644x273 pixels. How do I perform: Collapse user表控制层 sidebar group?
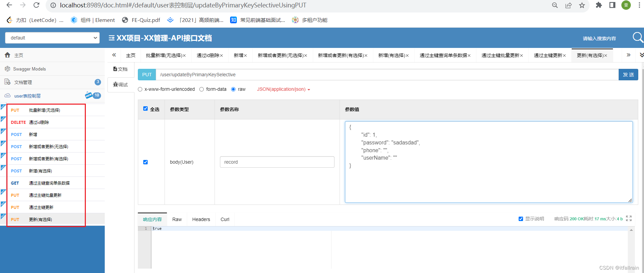tap(52, 95)
